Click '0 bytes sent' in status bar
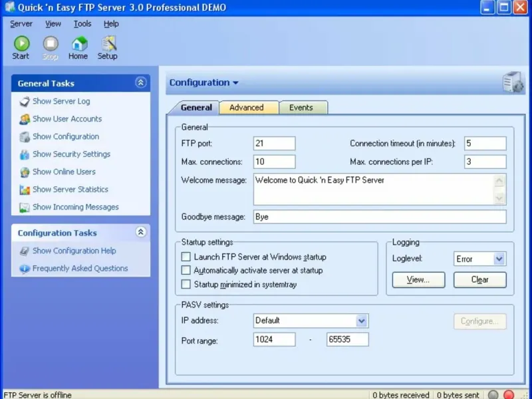 click(x=458, y=395)
